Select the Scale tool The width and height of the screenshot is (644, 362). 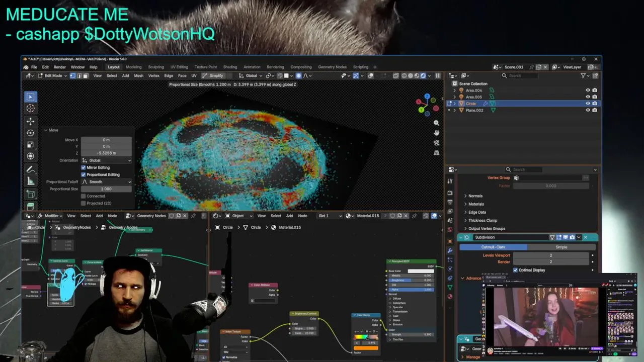[31, 145]
